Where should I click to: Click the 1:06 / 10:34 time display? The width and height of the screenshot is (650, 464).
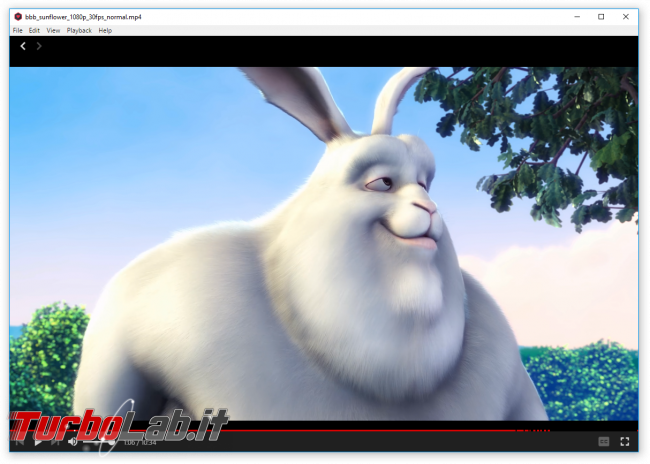(x=140, y=442)
